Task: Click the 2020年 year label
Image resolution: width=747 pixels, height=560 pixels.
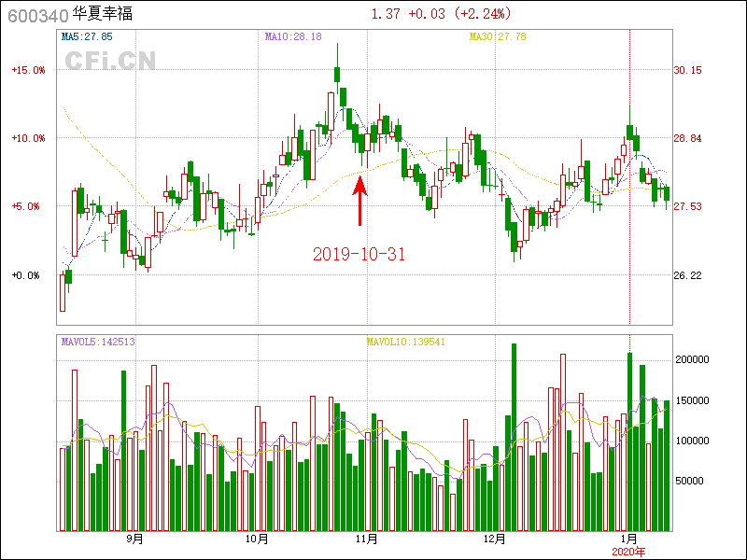Action: tap(628, 552)
